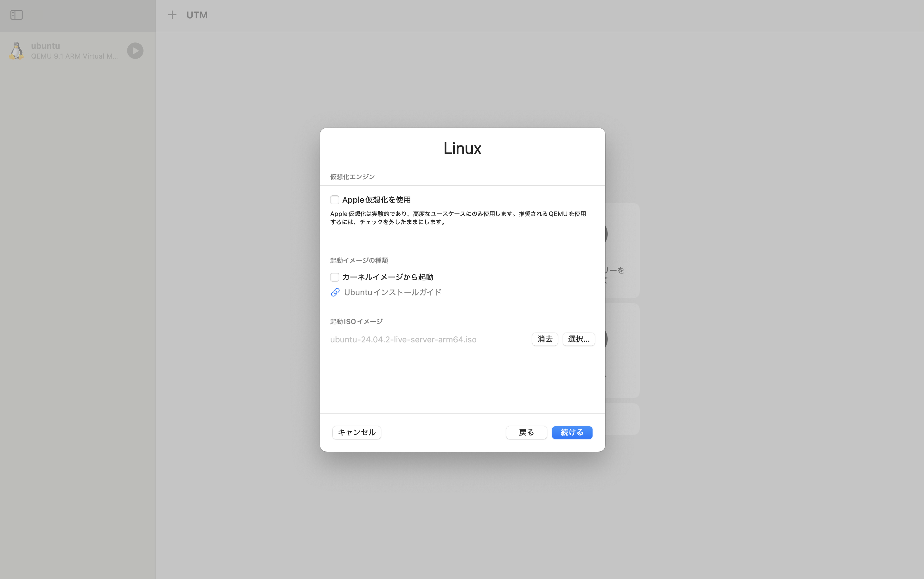Click the ubuntu-24.04.2-live-server-arm64.iso filename
This screenshot has height=579, width=924.
pyautogui.click(x=403, y=339)
